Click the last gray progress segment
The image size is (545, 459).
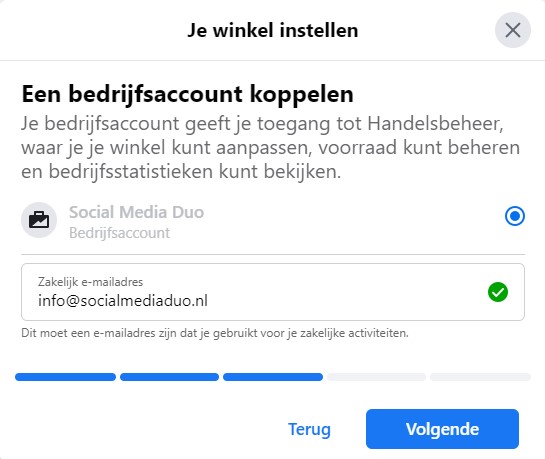pyautogui.click(x=480, y=377)
